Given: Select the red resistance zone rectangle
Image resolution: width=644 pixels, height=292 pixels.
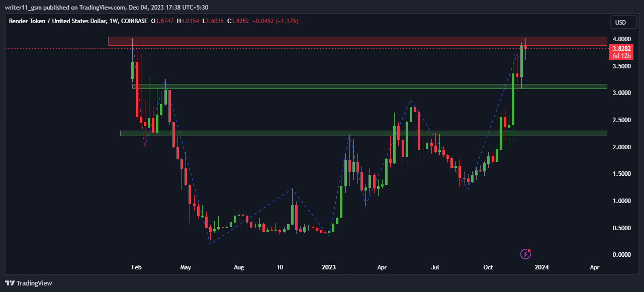Looking at the screenshot, I should [357, 41].
